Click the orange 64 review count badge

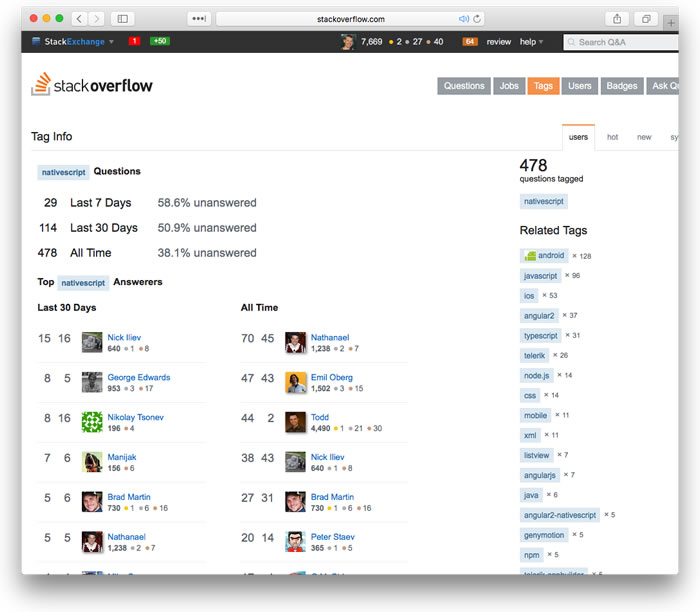pos(470,42)
